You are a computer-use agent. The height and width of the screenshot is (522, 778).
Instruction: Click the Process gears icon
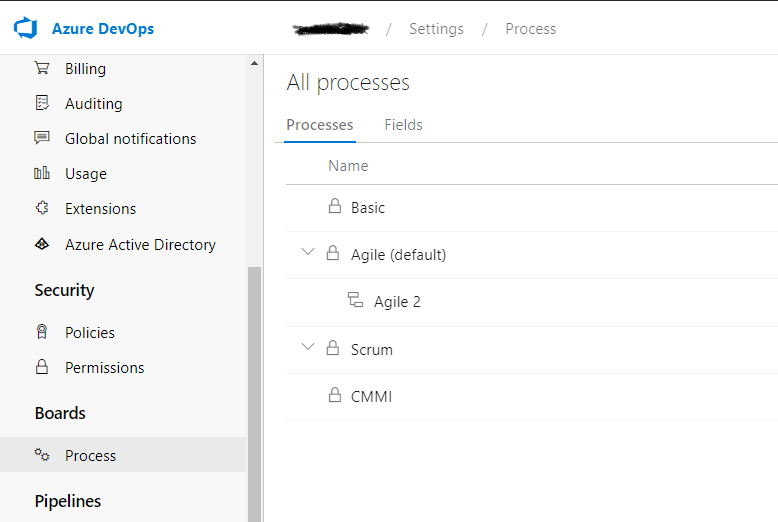coord(42,455)
